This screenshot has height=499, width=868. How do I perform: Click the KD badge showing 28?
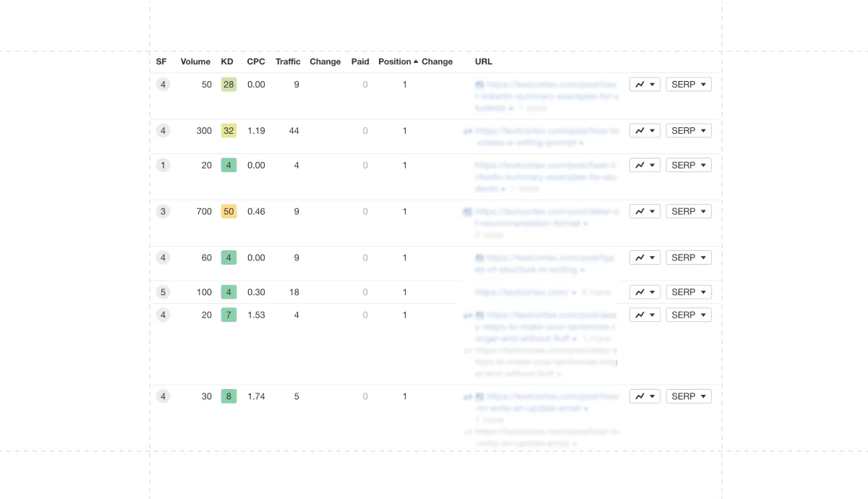[x=229, y=85]
